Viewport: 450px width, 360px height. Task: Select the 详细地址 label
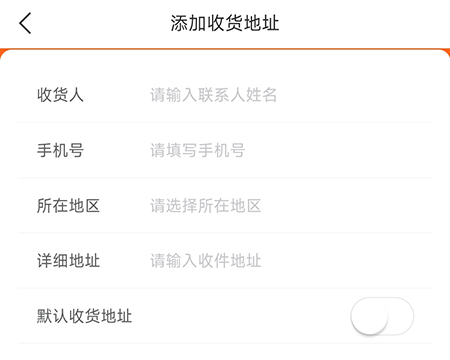(x=68, y=261)
